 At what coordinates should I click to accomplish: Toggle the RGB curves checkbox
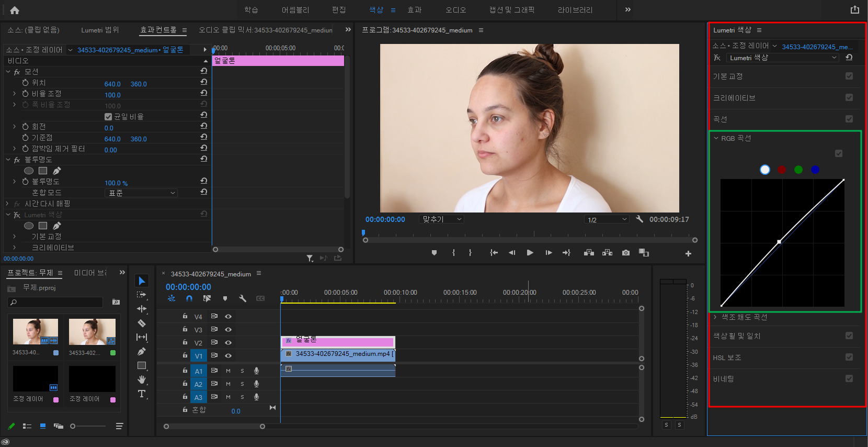[839, 153]
